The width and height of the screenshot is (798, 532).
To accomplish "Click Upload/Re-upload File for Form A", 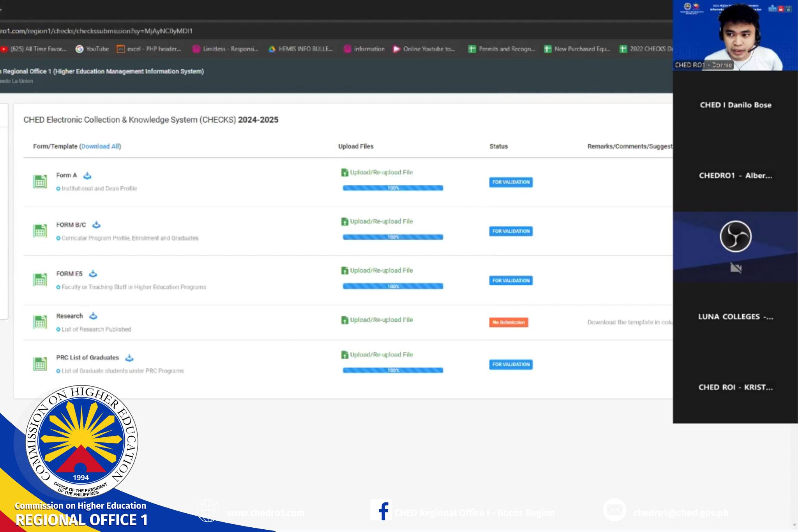I will click(381, 172).
